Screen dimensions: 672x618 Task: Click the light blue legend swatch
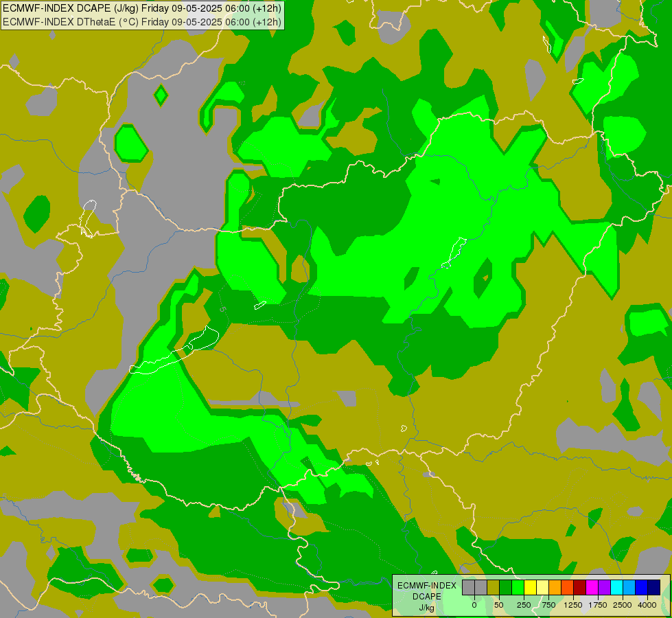629,588
